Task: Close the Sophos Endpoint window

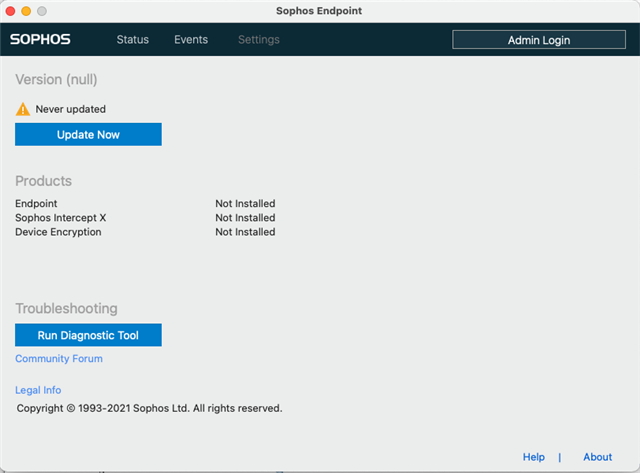Action: [10, 11]
